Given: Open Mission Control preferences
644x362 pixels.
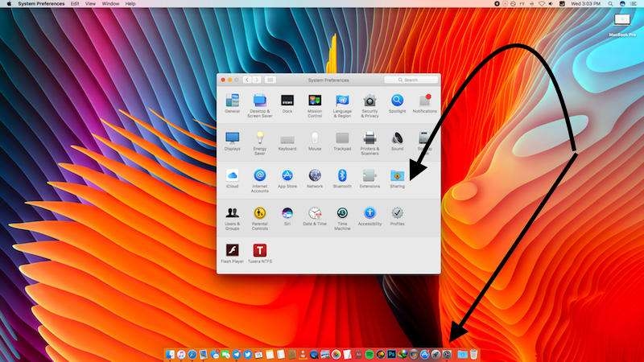Looking at the screenshot, I should coord(315,101).
